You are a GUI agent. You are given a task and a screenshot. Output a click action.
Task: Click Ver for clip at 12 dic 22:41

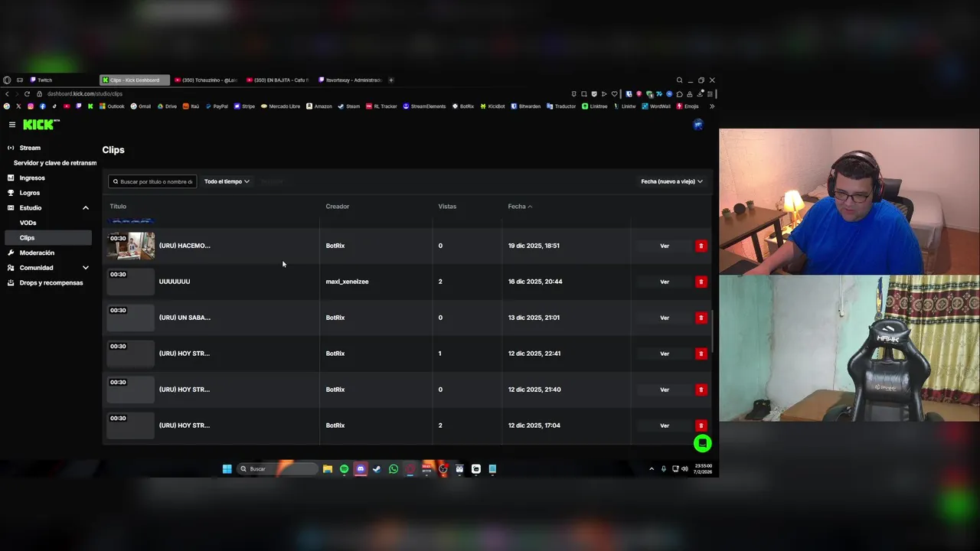tap(665, 354)
